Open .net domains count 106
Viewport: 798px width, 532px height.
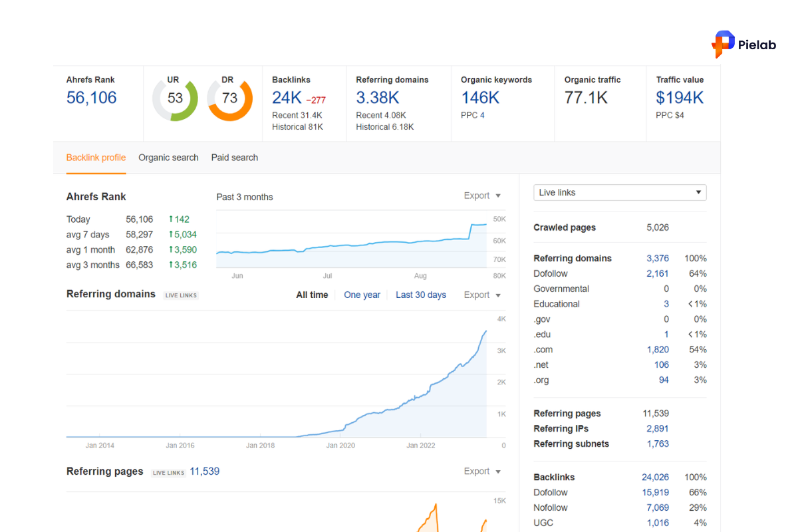662,365
